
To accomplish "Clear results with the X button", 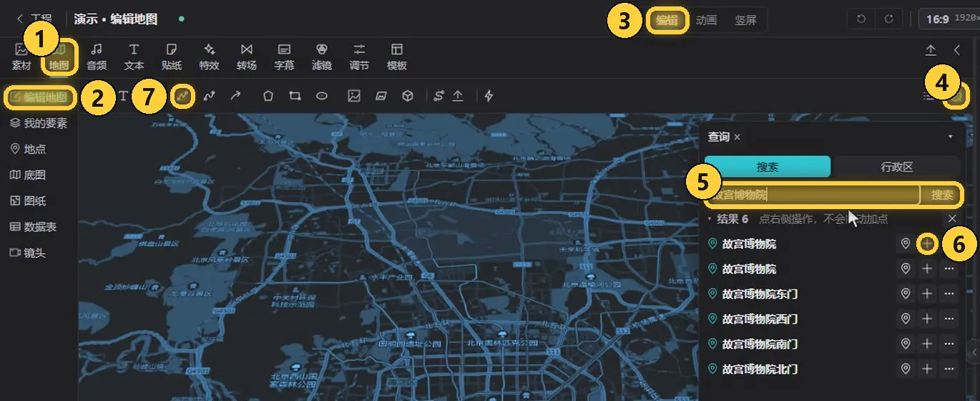I will click(952, 218).
